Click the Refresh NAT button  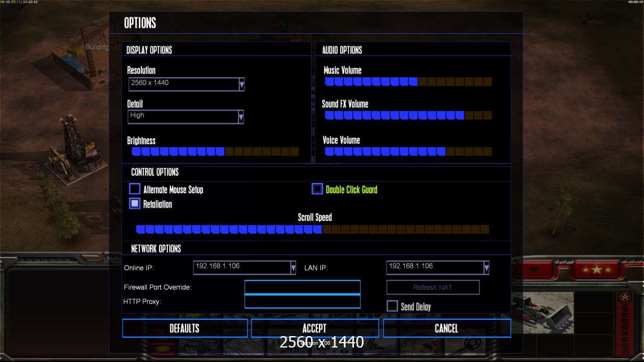click(x=433, y=287)
